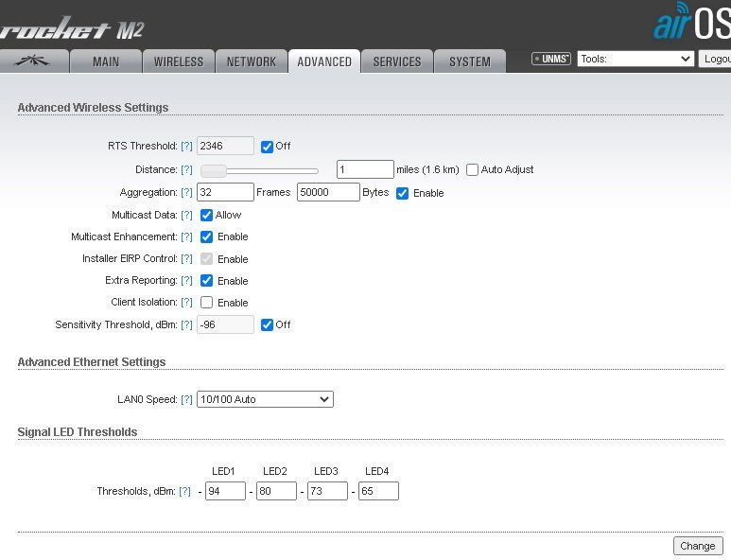
Task: Toggle Multicast Data Allow checkbox
Action: point(206,215)
